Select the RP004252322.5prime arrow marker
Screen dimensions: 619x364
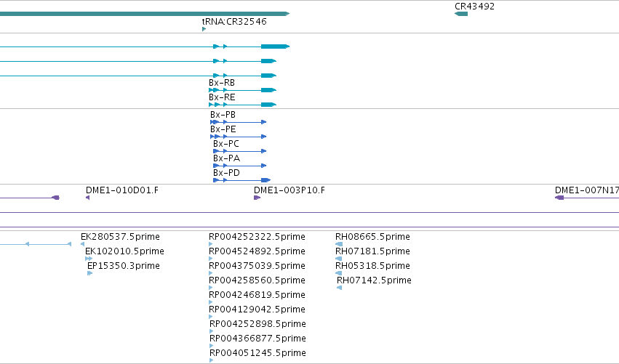[x=210, y=244]
